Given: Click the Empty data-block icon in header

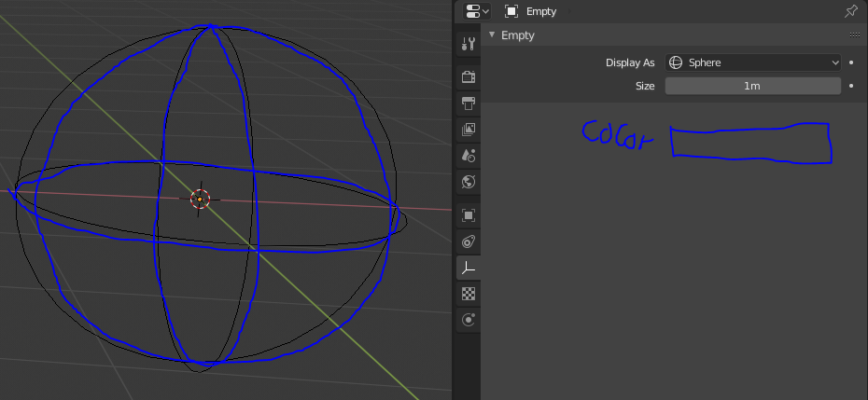Looking at the screenshot, I should coord(511,11).
